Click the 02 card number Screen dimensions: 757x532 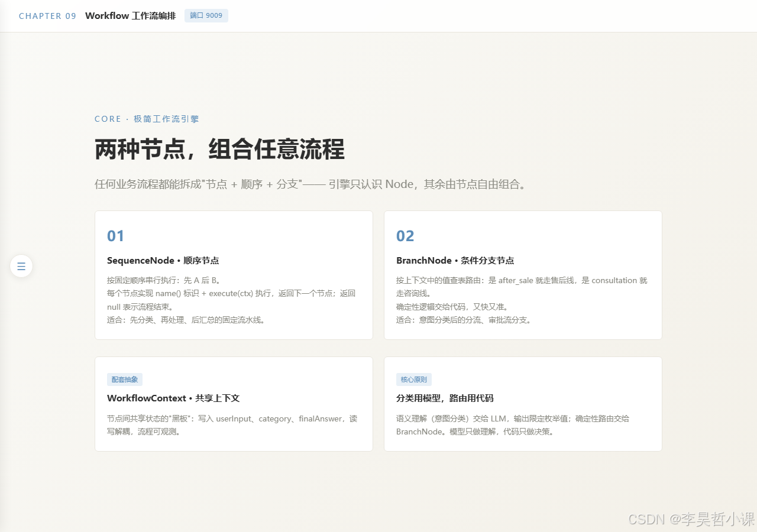[x=405, y=236]
